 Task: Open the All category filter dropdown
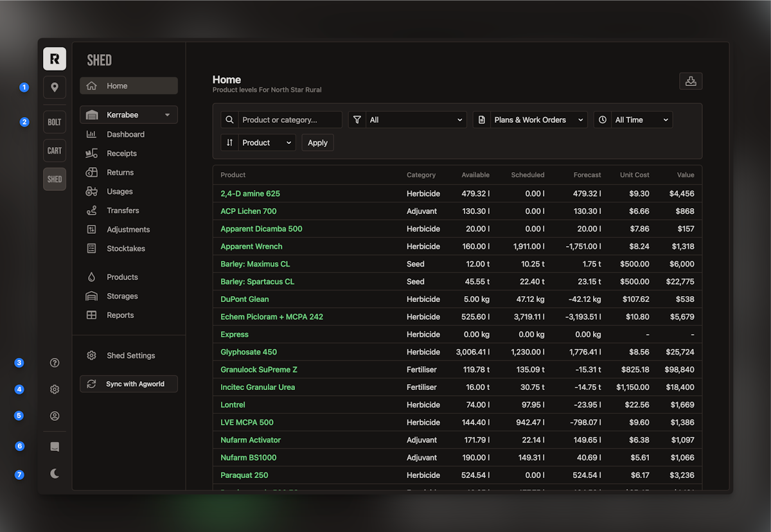[415, 120]
